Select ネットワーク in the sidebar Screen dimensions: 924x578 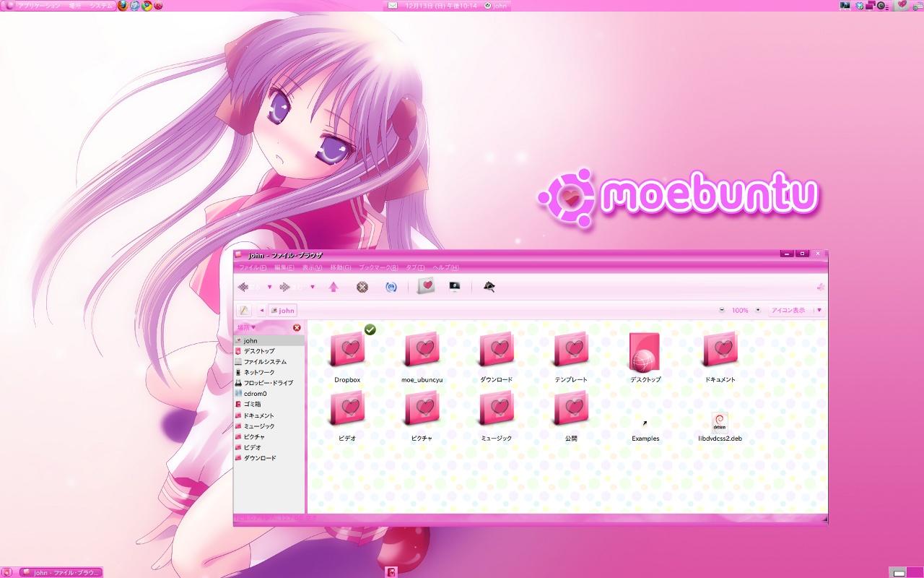coord(269,373)
